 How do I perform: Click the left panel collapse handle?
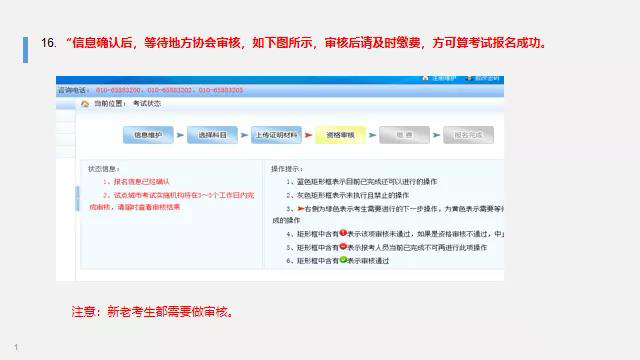(78, 198)
